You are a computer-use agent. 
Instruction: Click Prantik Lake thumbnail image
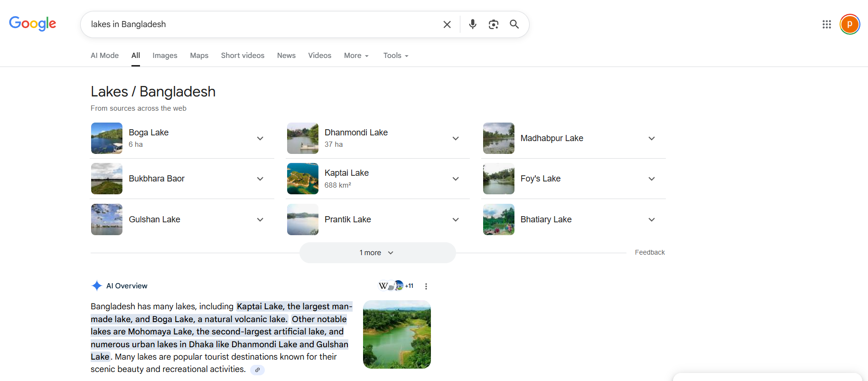(x=303, y=219)
